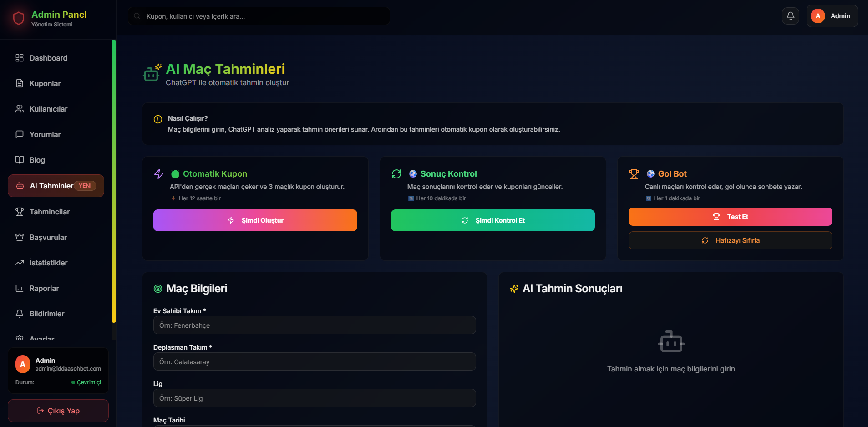
Task: Click the Blog book icon in sidebar
Action: [x=20, y=160]
